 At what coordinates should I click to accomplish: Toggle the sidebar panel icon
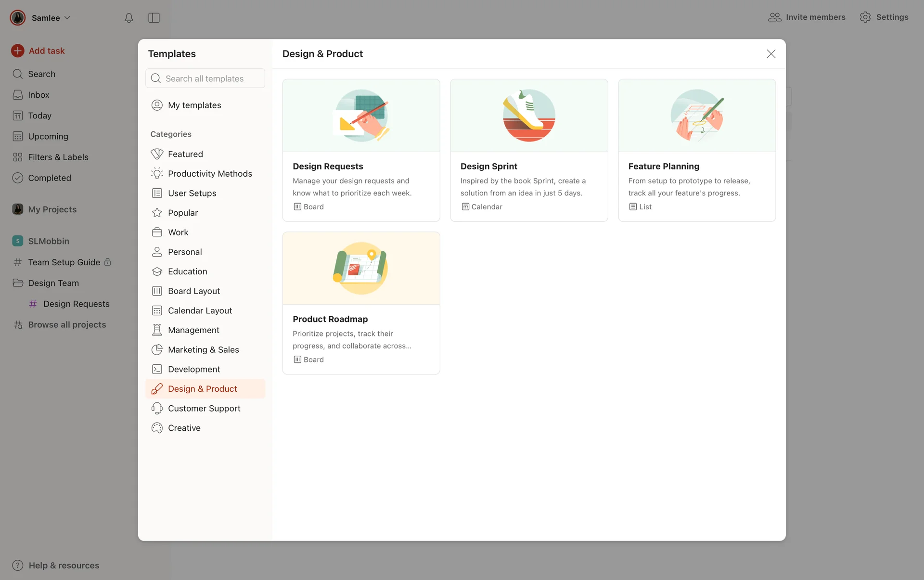(x=154, y=18)
